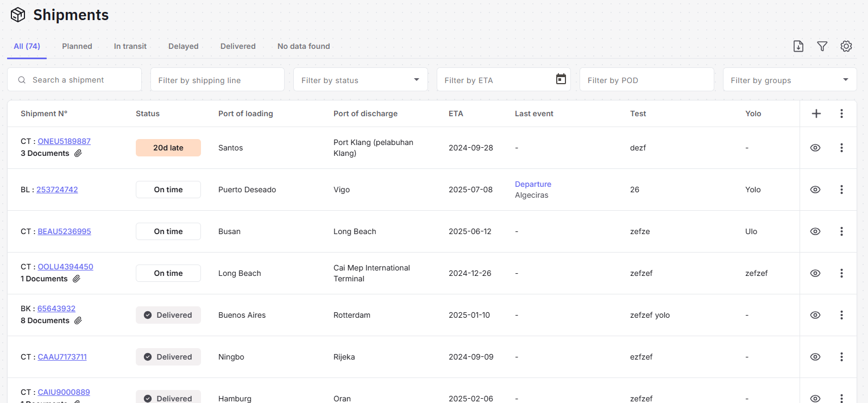View shipment 65643932 via eye icon
The height and width of the screenshot is (403, 868).
pyautogui.click(x=815, y=315)
